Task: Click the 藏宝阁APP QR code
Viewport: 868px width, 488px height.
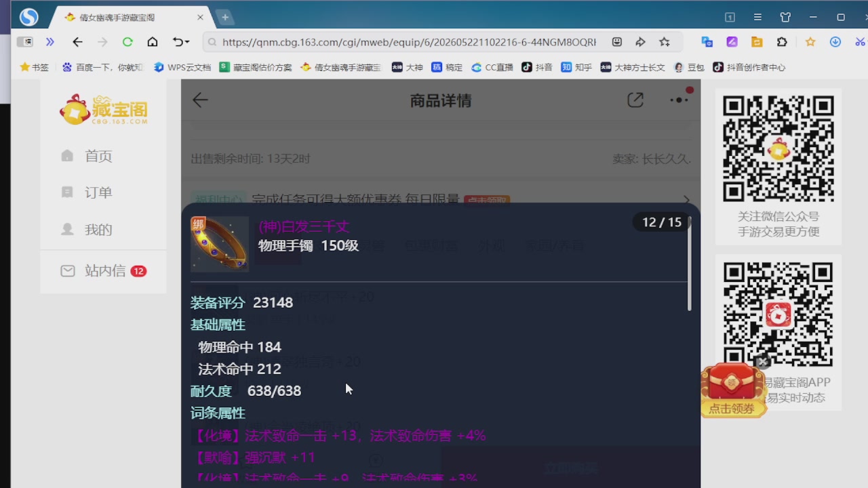Action: (778, 313)
